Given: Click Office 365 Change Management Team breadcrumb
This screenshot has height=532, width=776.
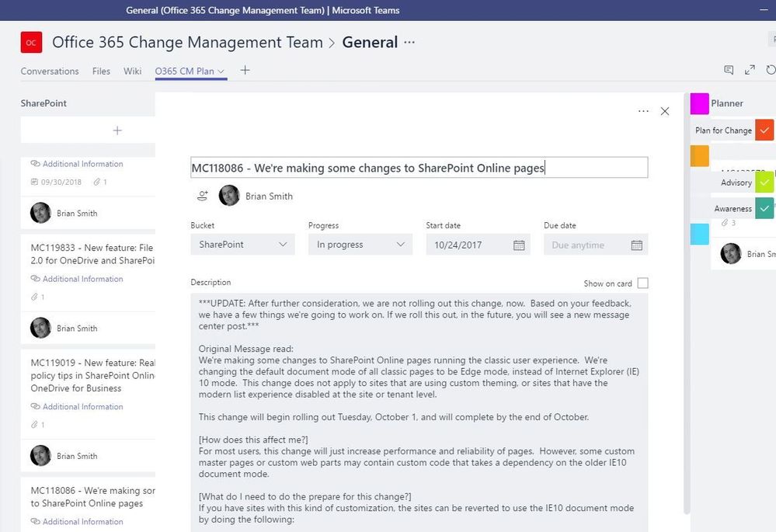Looking at the screenshot, I should (x=187, y=42).
